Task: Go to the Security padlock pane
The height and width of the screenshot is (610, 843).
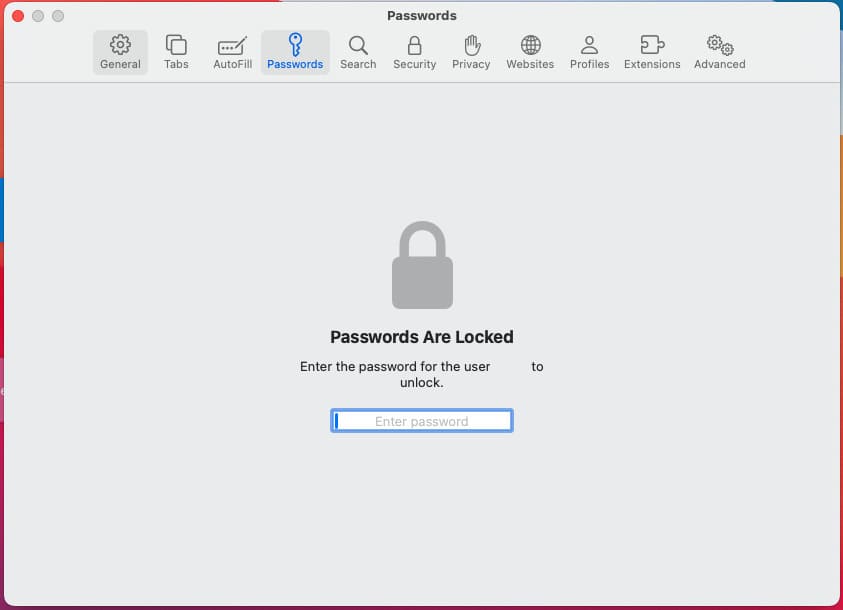Action: click(414, 45)
